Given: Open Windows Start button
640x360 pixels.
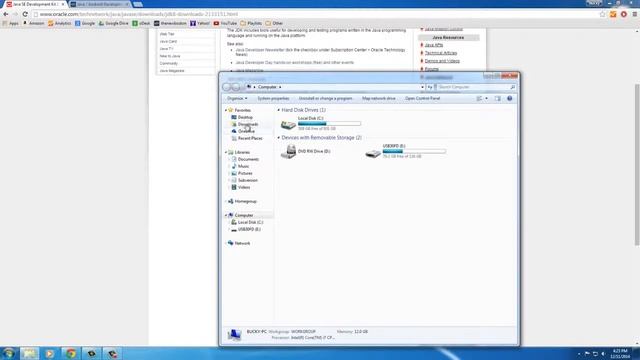Looking at the screenshot, I should click(9, 353).
